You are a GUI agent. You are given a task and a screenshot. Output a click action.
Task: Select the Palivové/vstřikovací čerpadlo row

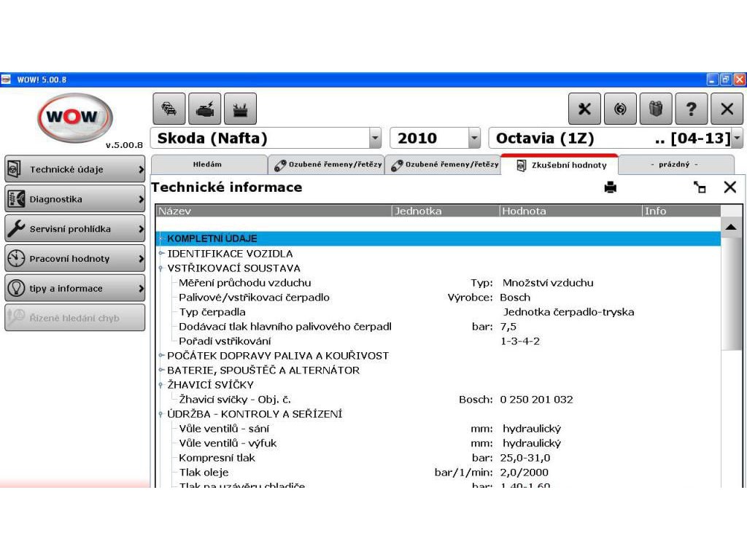(x=438, y=297)
